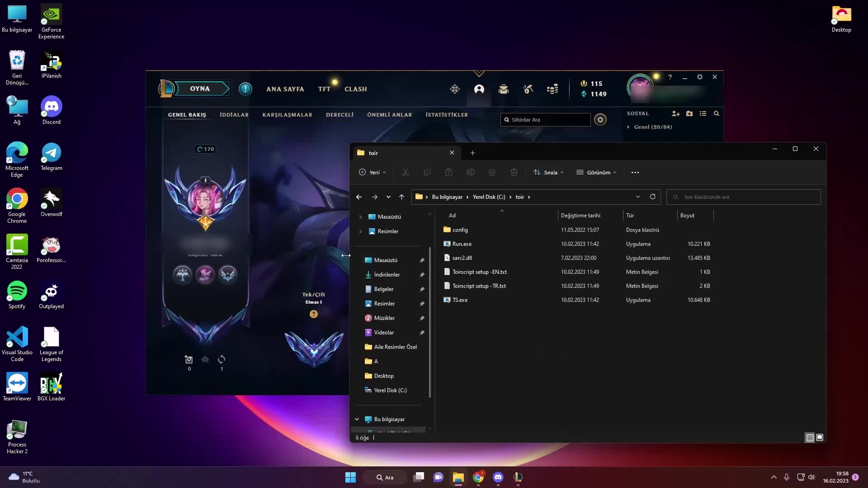Viewport: 868px width, 488px height.
Task: Open Discord from the taskbar
Action: tap(498, 477)
